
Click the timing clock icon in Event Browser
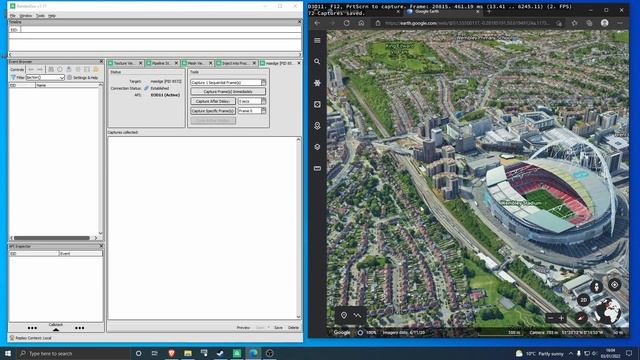click(60, 69)
